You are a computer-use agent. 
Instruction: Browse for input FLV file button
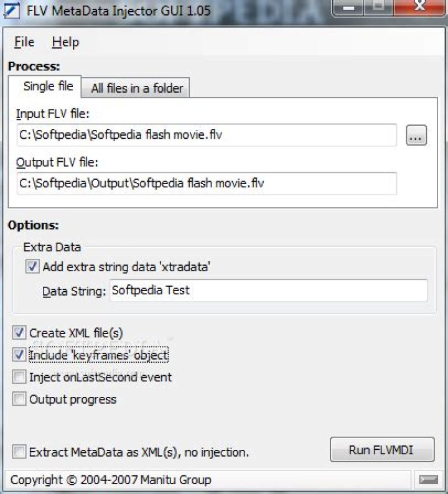pos(416,135)
